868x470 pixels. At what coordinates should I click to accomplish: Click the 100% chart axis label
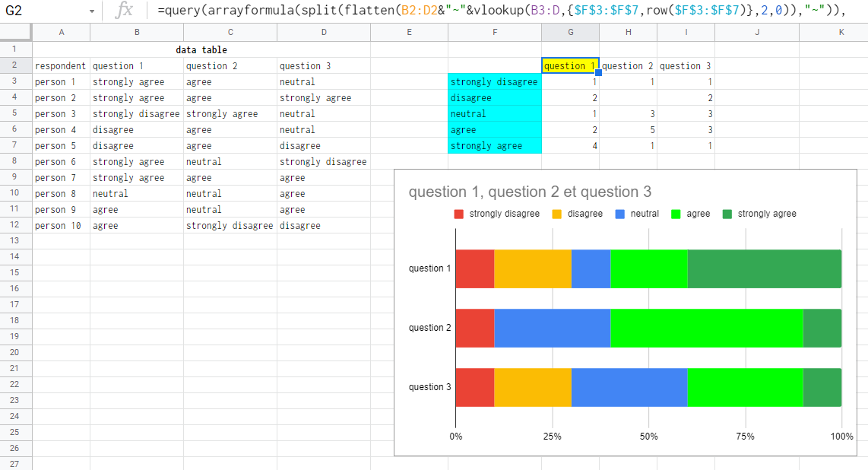pyautogui.click(x=841, y=437)
